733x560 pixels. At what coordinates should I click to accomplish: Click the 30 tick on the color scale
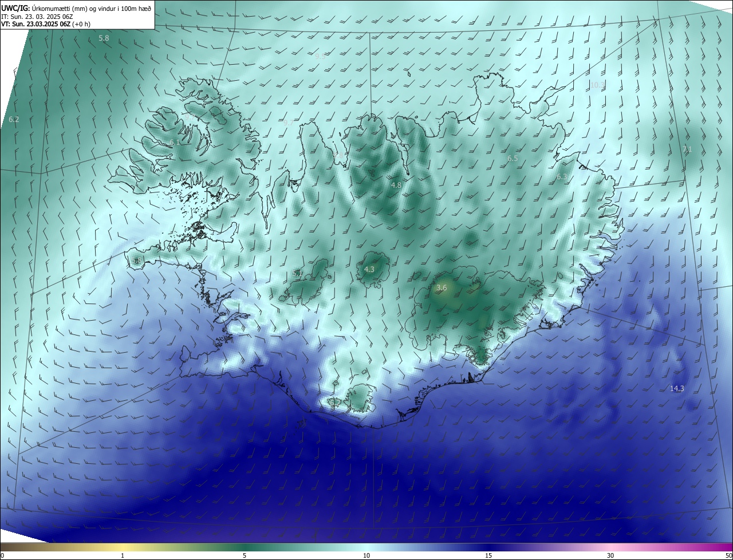pyautogui.click(x=610, y=555)
